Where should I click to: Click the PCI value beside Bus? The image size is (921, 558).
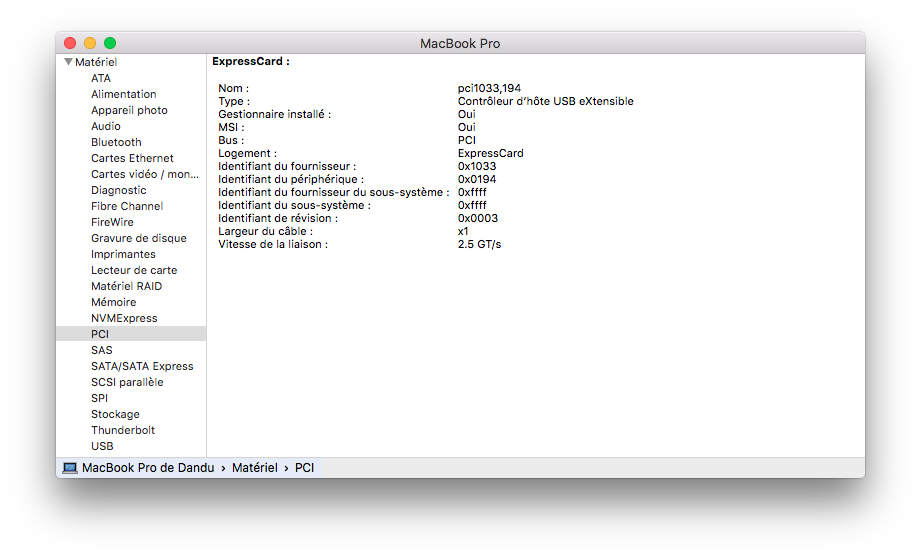[x=466, y=140]
